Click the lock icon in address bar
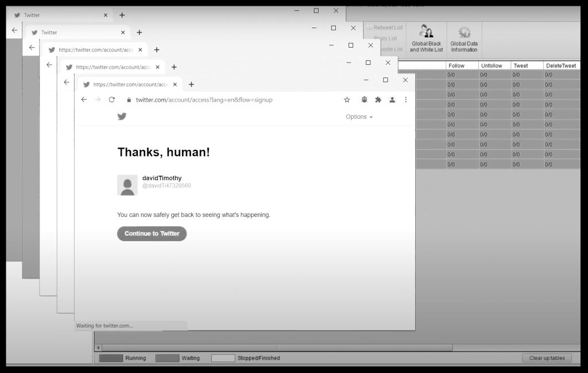This screenshot has height=373, width=588. [x=129, y=100]
